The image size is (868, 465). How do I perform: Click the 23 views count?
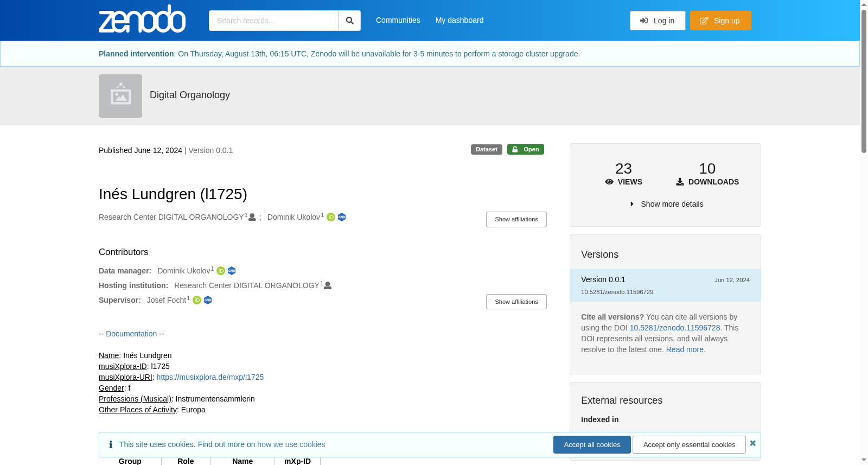(623, 169)
